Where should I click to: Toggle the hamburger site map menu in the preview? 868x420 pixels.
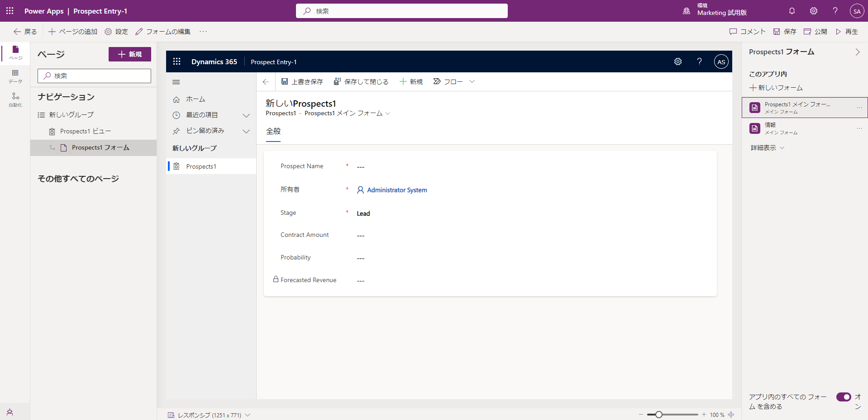(176, 82)
